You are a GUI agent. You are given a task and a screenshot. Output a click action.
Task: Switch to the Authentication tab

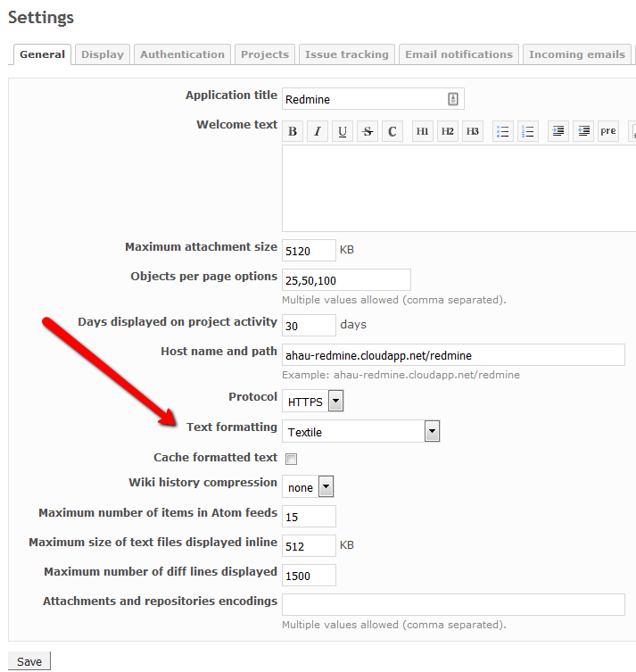[x=182, y=54]
